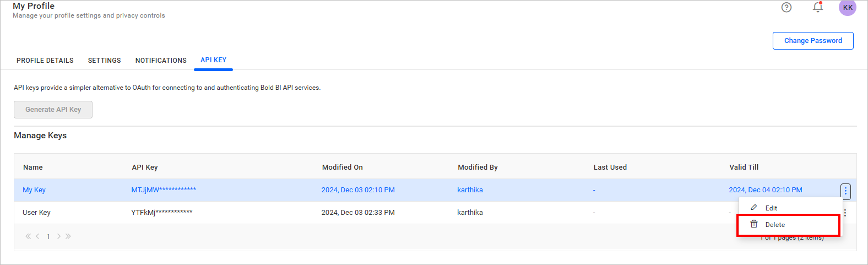The height and width of the screenshot is (265, 868).
Task: Go to previous page of keys
Action: (37, 236)
